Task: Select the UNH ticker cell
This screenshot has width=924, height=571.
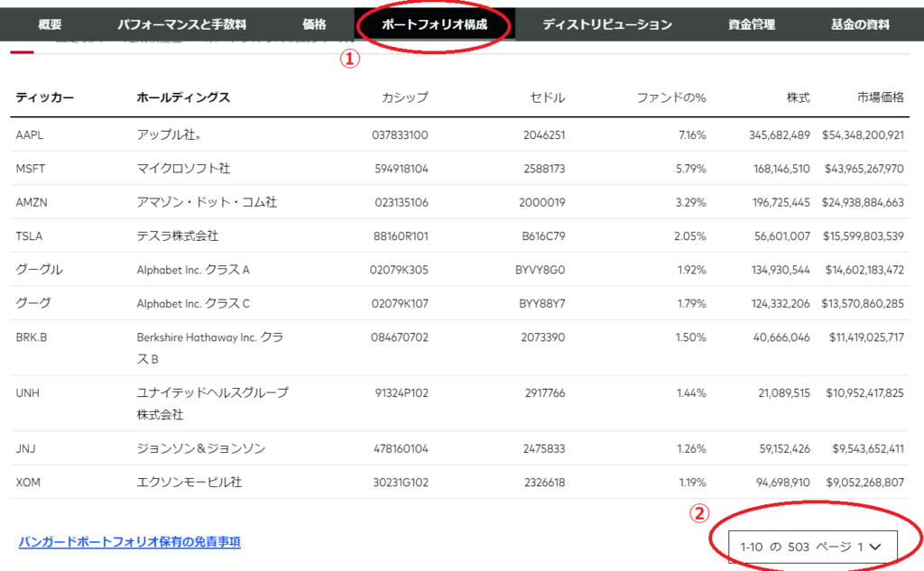Action: (x=27, y=392)
